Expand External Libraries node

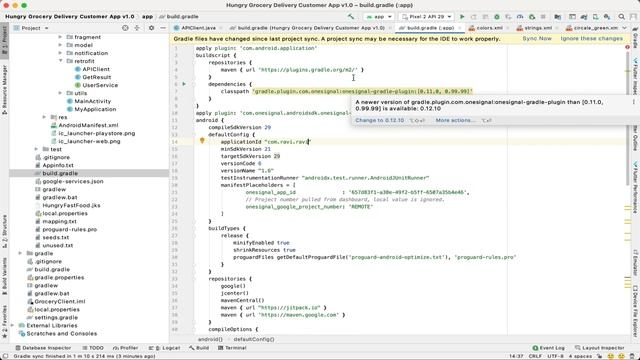pyautogui.click(x=12, y=325)
